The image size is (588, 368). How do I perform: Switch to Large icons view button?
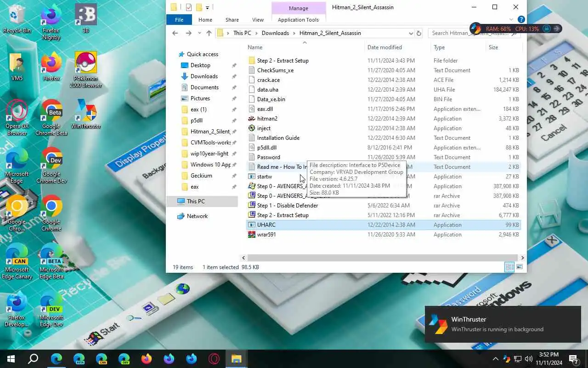click(520, 267)
